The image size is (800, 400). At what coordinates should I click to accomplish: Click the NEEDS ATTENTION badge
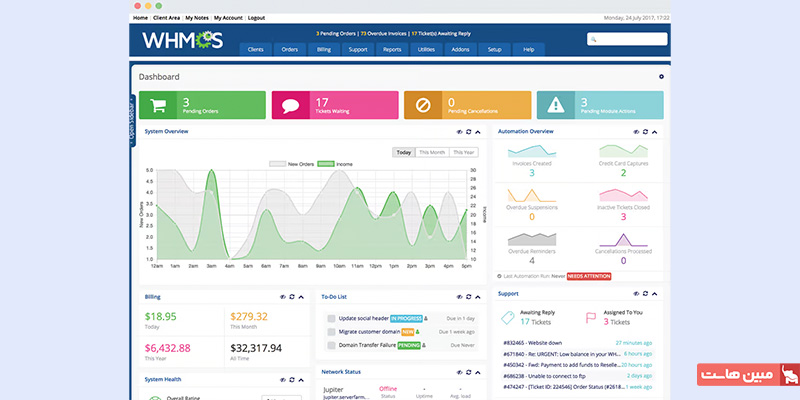[x=589, y=276]
